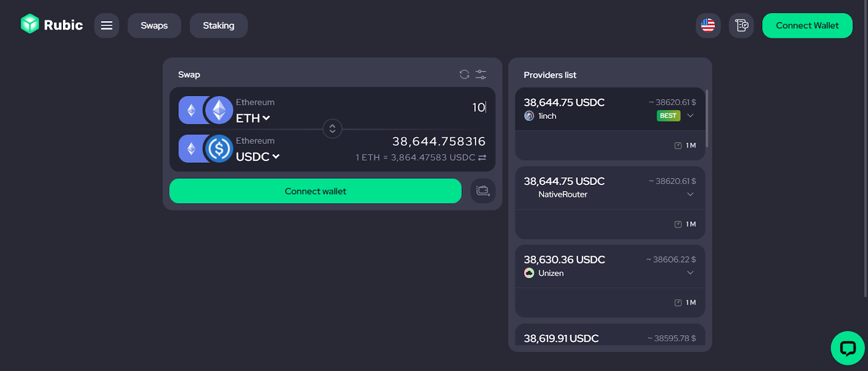Refresh swap rates icon

(464, 74)
